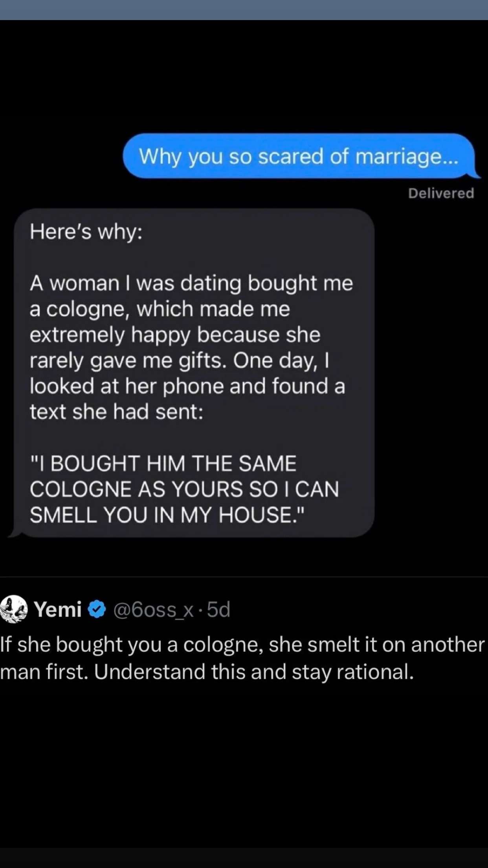Screen dimensions: 488x868
Task: Click the 'If she bought you a cologne' line
Action: tap(242, 645)
